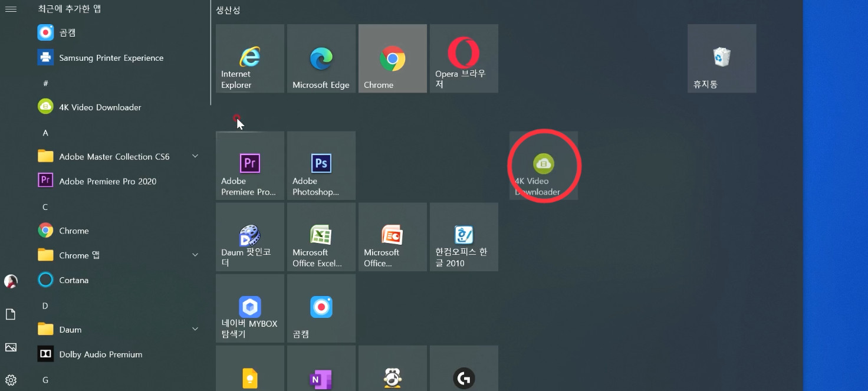Open the Microsoft Office PowerPoint tile
This screenshot has width=868, height=391.
[393, 237]
